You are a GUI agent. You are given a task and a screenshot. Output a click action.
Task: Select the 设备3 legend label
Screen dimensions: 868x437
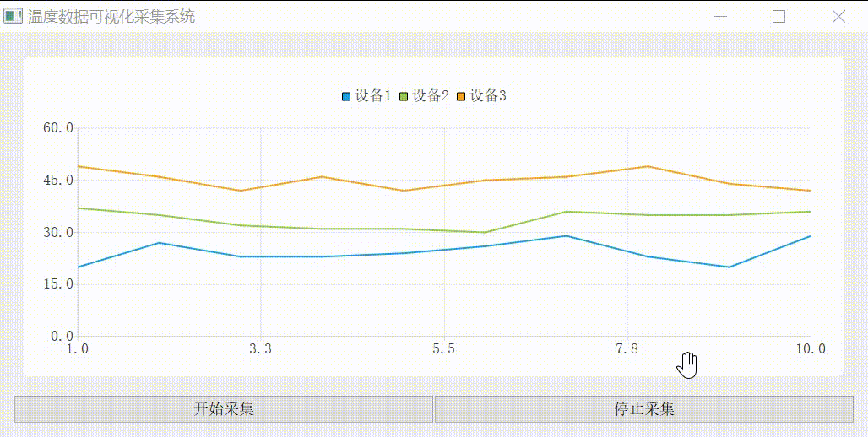click(488, 96)
